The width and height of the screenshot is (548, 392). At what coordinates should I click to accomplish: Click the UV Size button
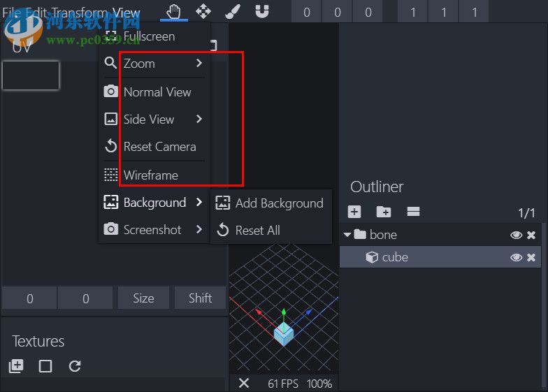[x=143, y=298]
